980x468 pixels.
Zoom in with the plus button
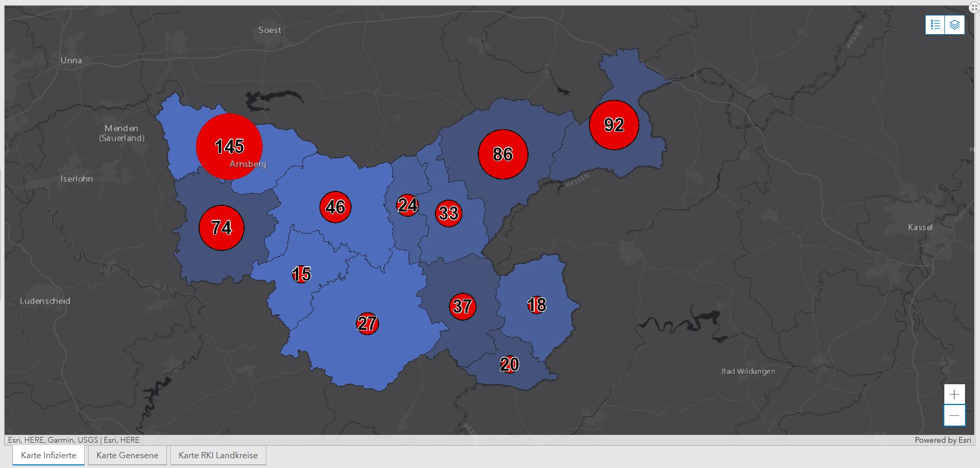[x=954, y=395]
